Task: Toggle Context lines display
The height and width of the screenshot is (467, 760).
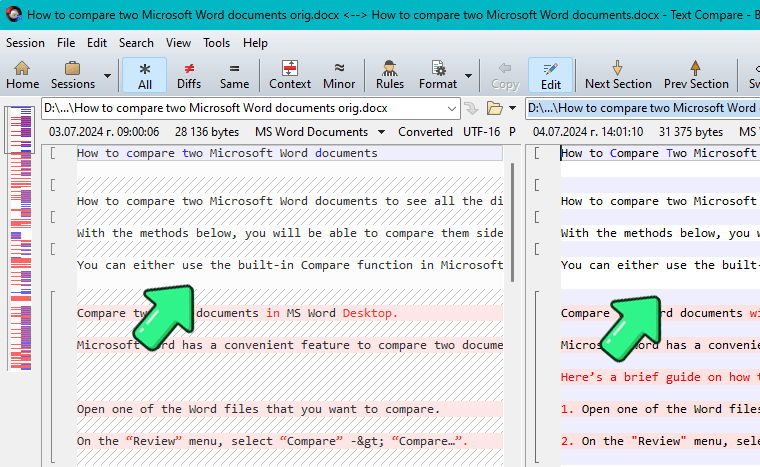Action: [x=290, y=75]
